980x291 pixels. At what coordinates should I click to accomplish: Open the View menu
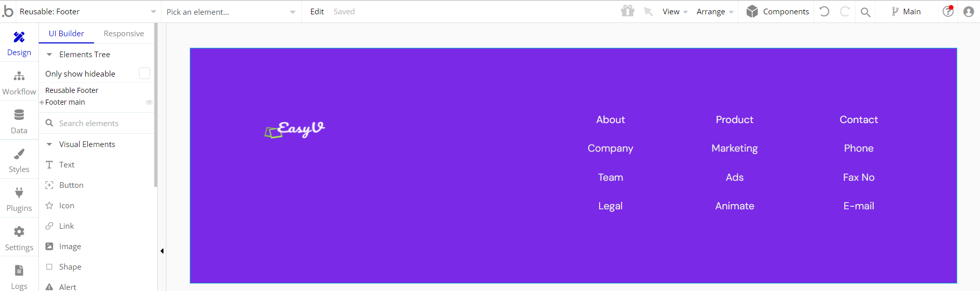(x=675, y=11)
